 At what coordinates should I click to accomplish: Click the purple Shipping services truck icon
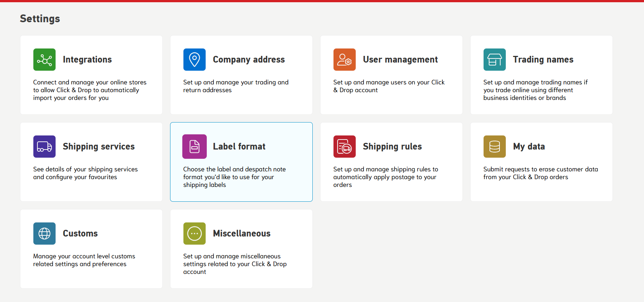point(44,147)
